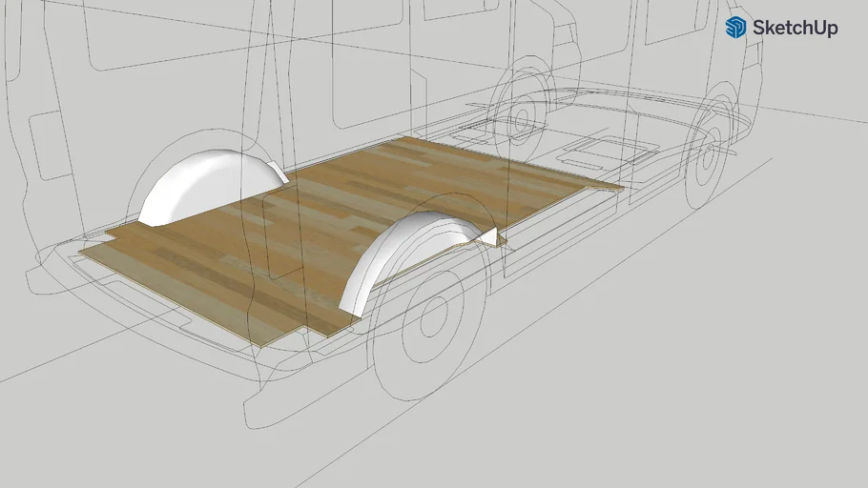Click the SketchUp wordmark text
The height and width of the screenshot is (488, 868).
tap(795, 29)
